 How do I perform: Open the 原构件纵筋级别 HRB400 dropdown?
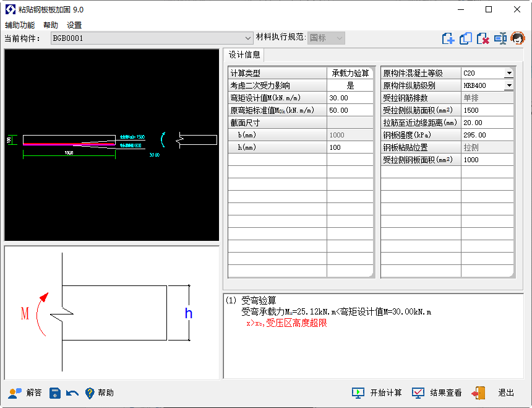tap(508, 85)
